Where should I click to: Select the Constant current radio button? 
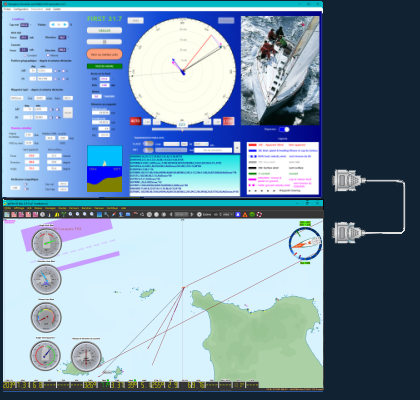(x=25, y=55)
